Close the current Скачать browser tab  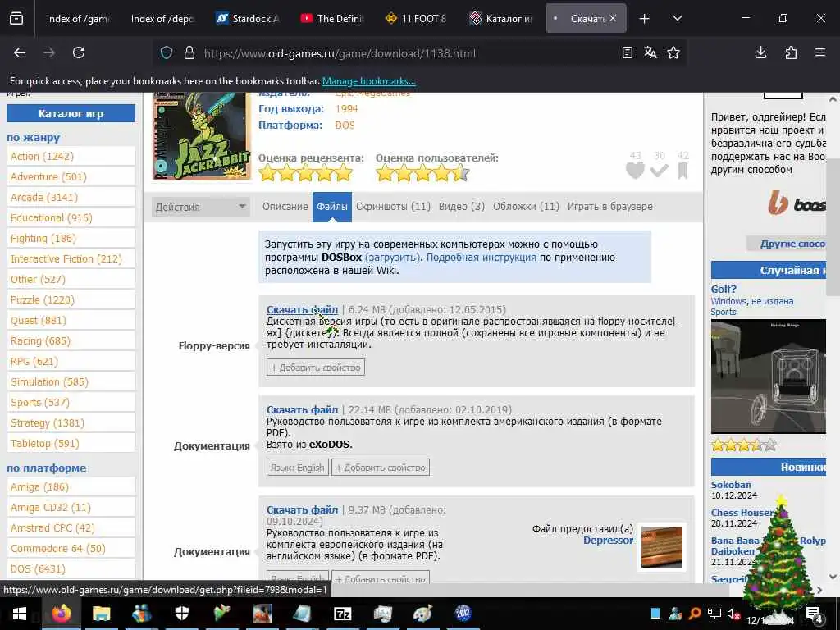pos(612,18)
